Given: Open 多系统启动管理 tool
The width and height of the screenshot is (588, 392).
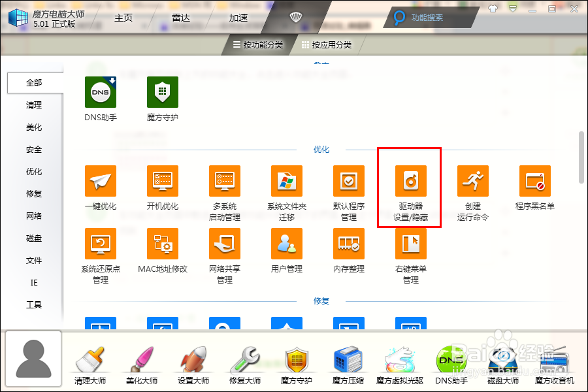Looking at the screenshot, I should click(x=225, y=181).
